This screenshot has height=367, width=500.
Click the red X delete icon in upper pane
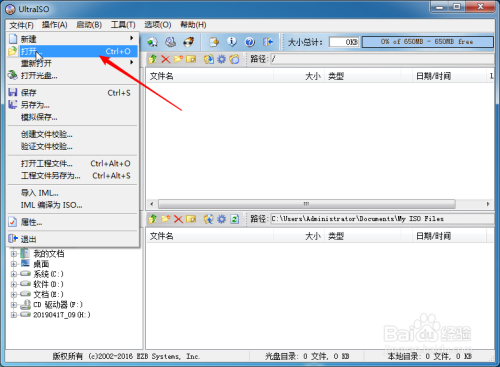point(166,59)
